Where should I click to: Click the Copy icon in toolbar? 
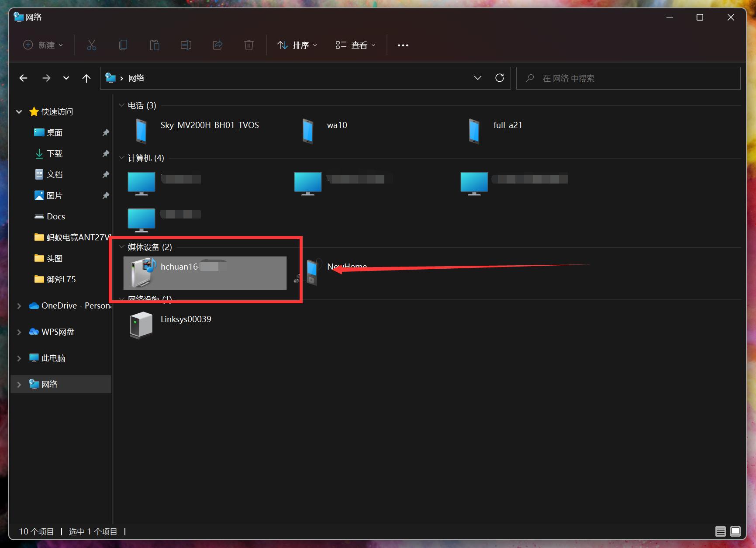pyautogui.click(x=123, y=45)
